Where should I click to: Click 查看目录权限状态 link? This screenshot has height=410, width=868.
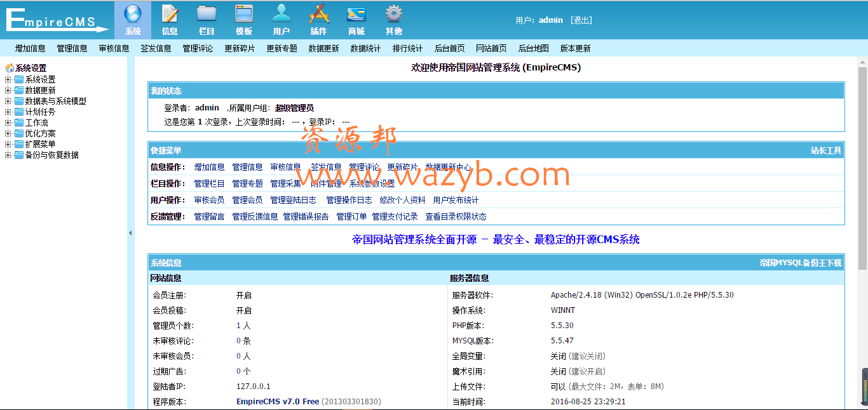(x=456, y=216)
